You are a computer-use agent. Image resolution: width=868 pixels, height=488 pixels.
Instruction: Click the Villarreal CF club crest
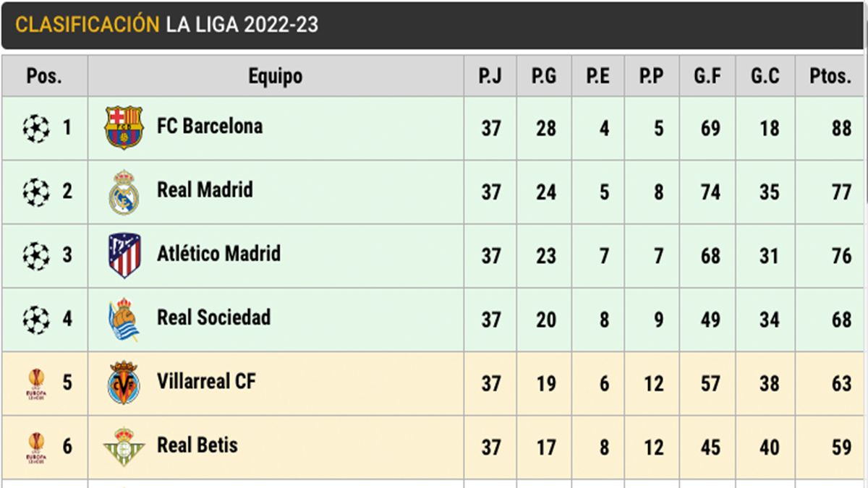pyautogui.click(x=124, y=382)
